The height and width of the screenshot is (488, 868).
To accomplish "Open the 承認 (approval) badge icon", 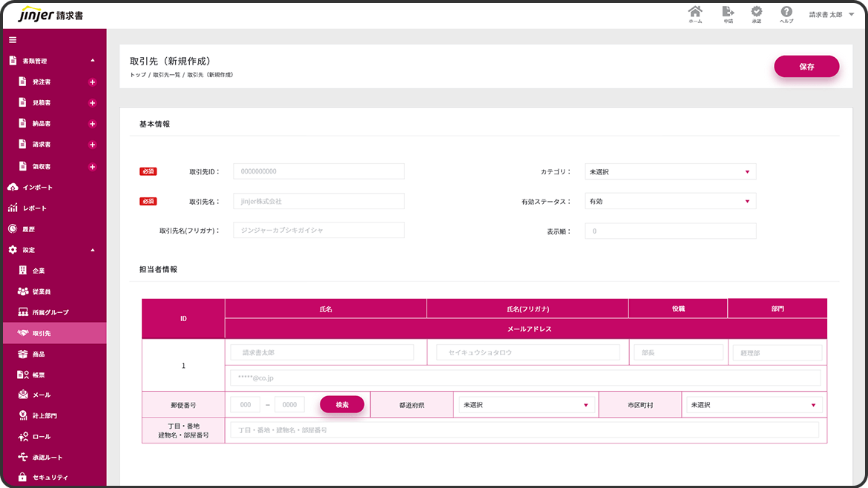I will [756, 14].
